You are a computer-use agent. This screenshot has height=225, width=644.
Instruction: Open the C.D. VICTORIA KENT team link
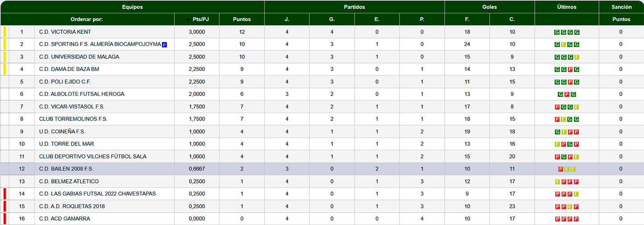point(65,32)
